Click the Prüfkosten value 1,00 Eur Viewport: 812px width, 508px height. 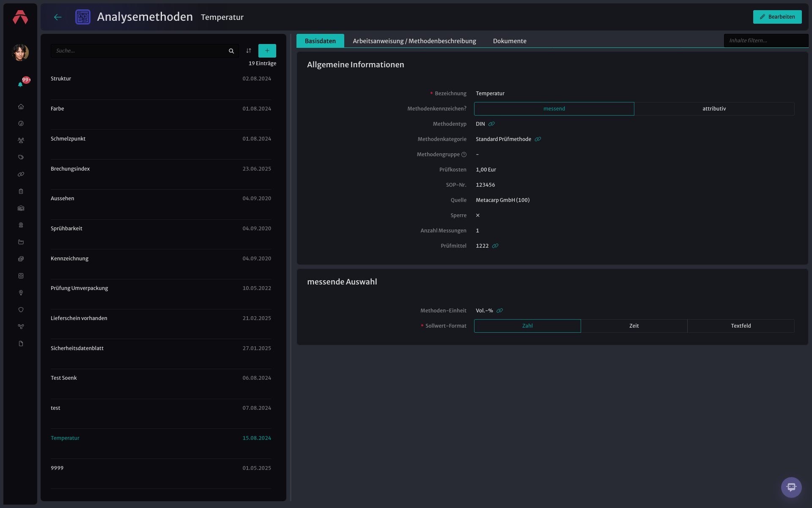pyautogui.click(x=486, y=170)
